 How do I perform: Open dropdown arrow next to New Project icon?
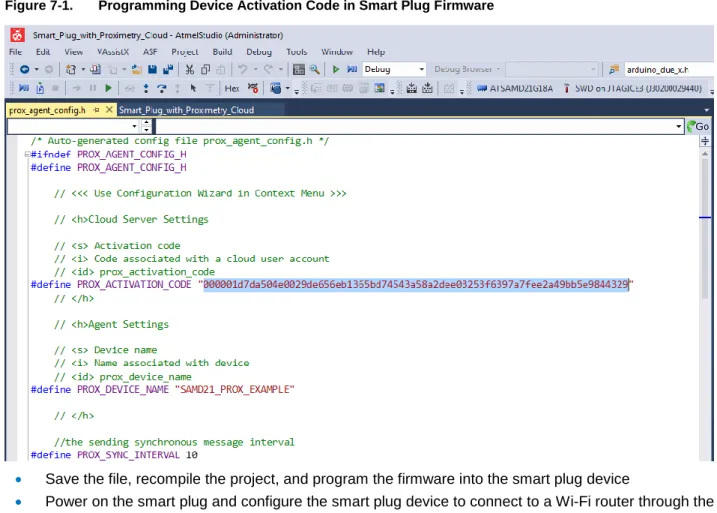[83, 69]
